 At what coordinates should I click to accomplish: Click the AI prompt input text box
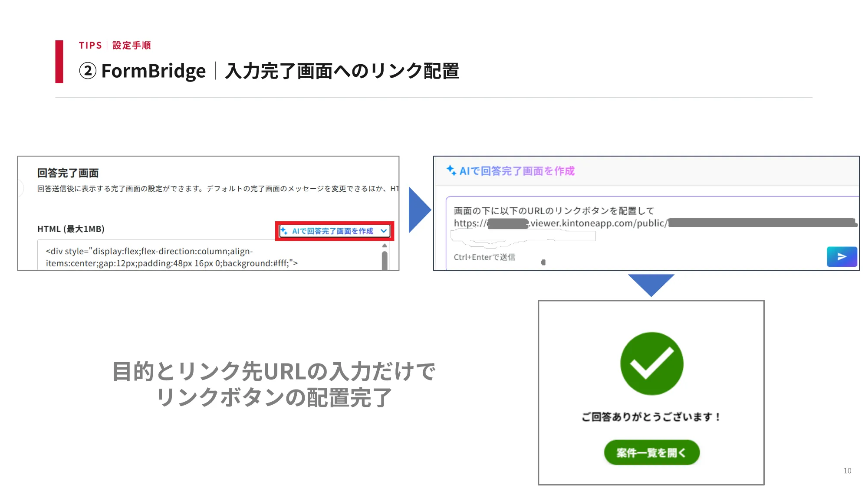(652, 233)
